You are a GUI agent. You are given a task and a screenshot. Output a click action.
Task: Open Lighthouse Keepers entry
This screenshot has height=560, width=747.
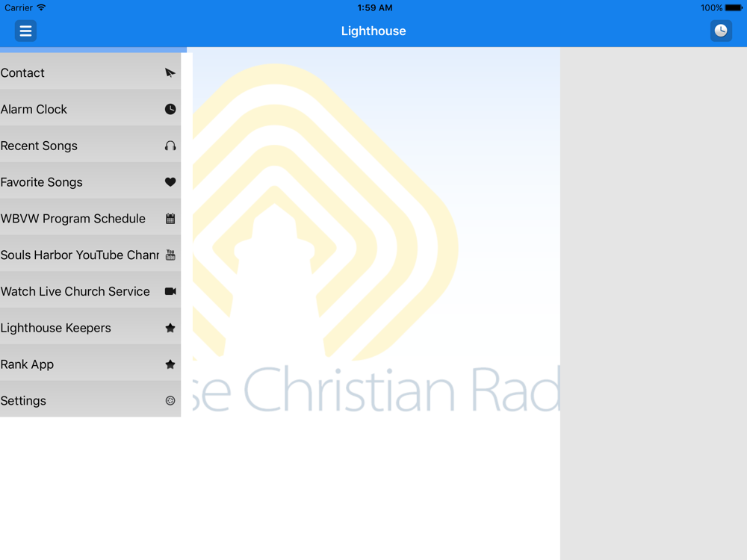point(90,328)
